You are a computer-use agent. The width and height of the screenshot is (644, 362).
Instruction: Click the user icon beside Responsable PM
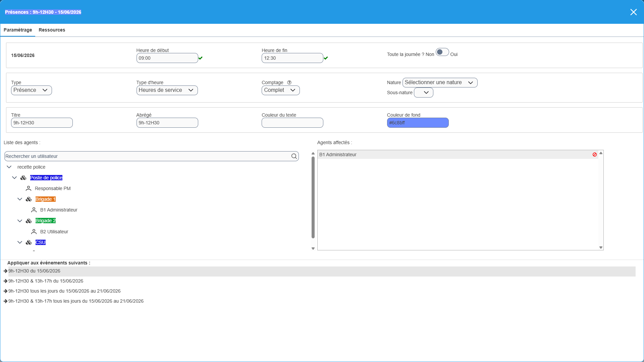pyautogui.click(x=29, y=188)
